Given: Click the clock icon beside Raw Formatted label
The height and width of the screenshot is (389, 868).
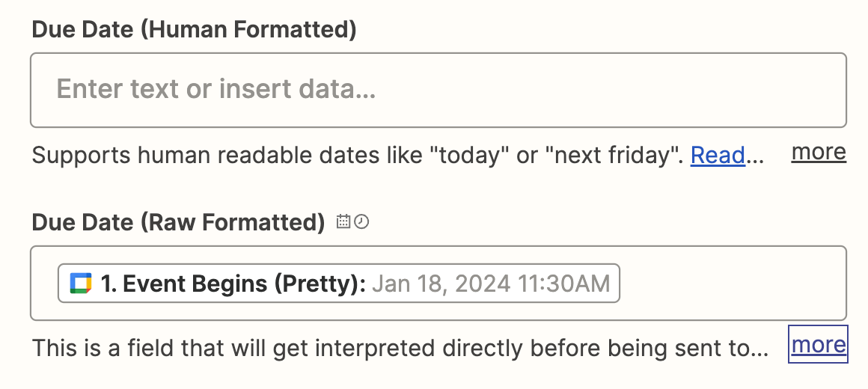Looking at the screenshot, I should 362,222.
